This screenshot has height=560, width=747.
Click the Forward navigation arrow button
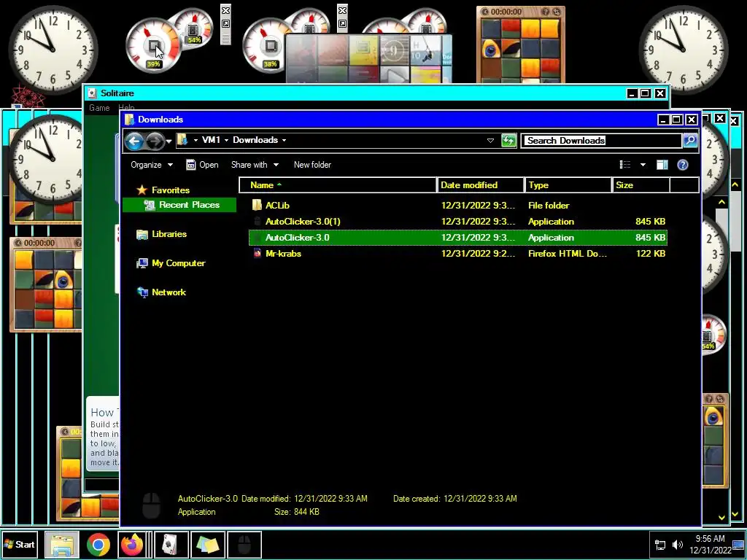155,141
